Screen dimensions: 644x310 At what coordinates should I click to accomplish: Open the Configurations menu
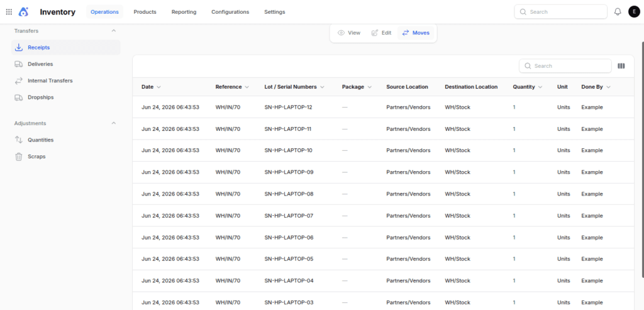(x=230, y=12)
